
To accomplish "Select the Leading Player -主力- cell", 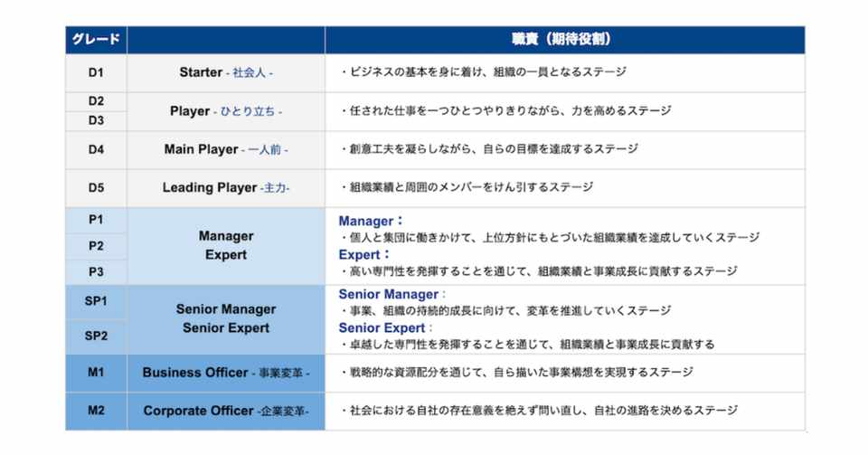I will pyautogui.click(x=226, y=187).
